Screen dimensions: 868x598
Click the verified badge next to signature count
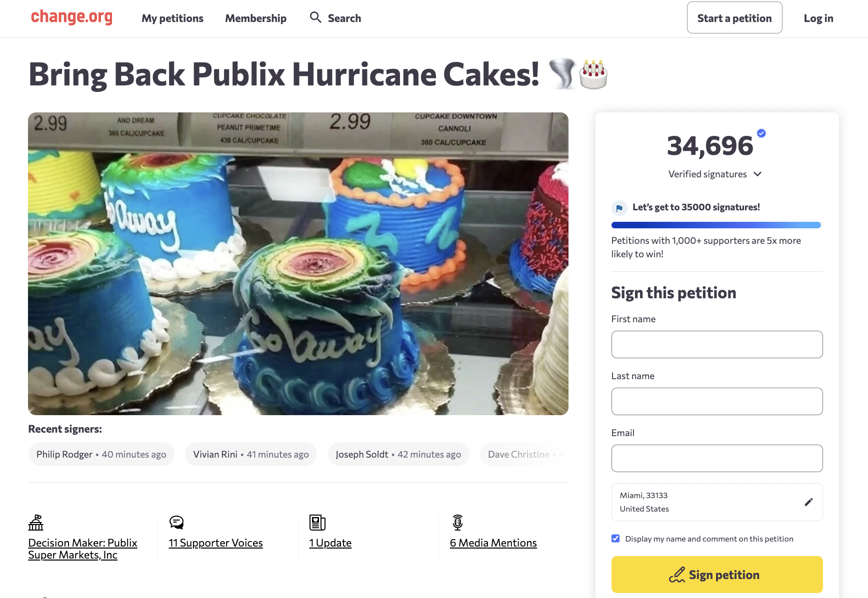[x=761, y=133]
